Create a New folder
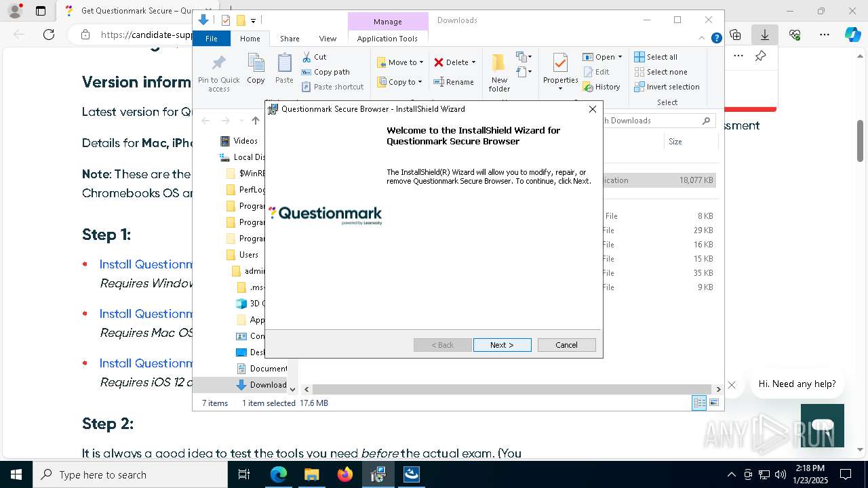868x488 pixels. pos(499,73)
